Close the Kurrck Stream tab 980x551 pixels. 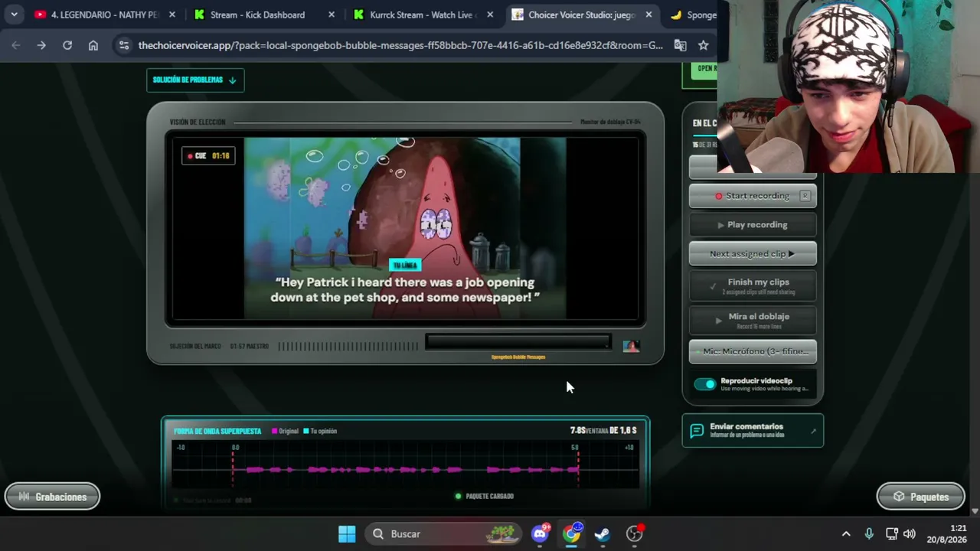click(x=491, y=15)
